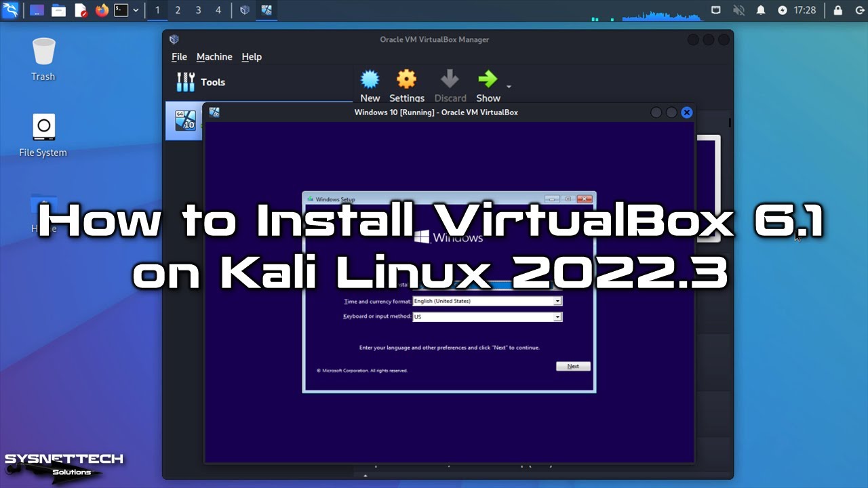Viewport: 868px width, 488px height.
Task: Expand the Show button dropdown arrow
Action: (x=509, y=87)
